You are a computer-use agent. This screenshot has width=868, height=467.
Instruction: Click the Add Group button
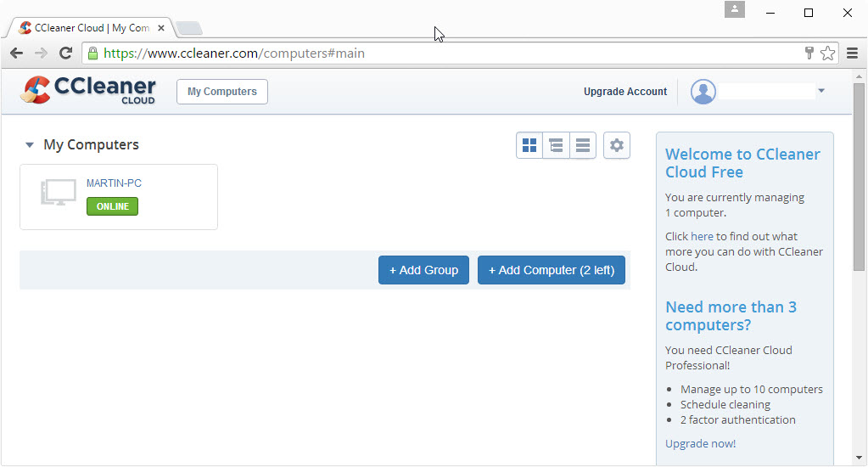tap(423, 270)
